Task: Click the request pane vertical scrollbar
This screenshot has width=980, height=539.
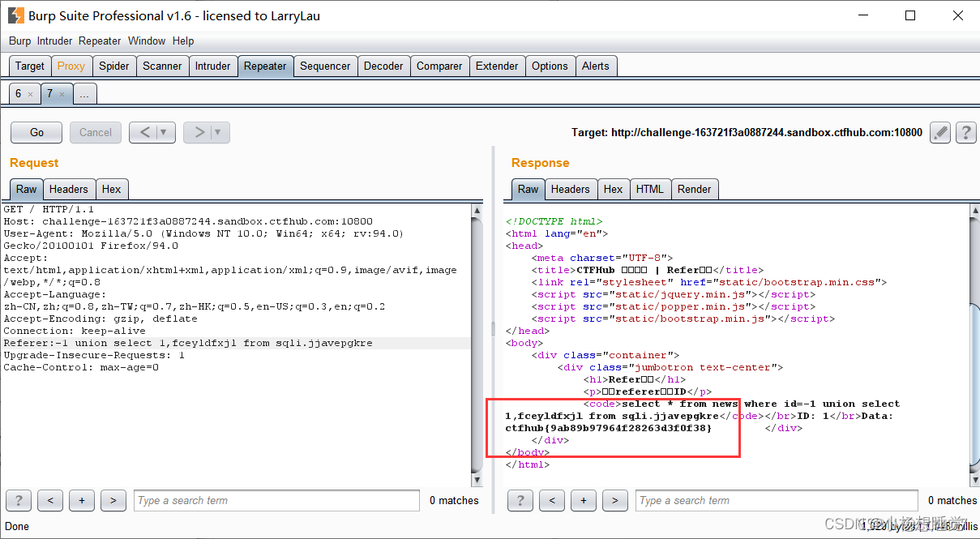Action: (x=477, y=344)
